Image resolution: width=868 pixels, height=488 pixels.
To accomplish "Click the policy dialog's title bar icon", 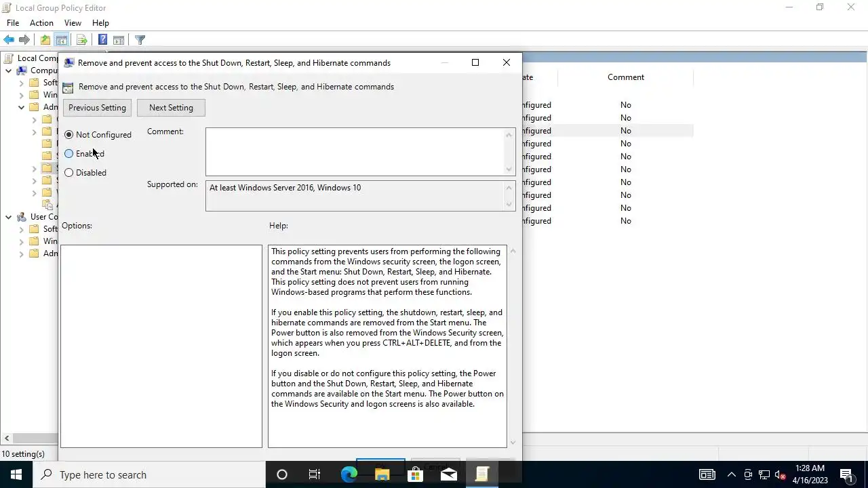I will [x=68, y=62].
